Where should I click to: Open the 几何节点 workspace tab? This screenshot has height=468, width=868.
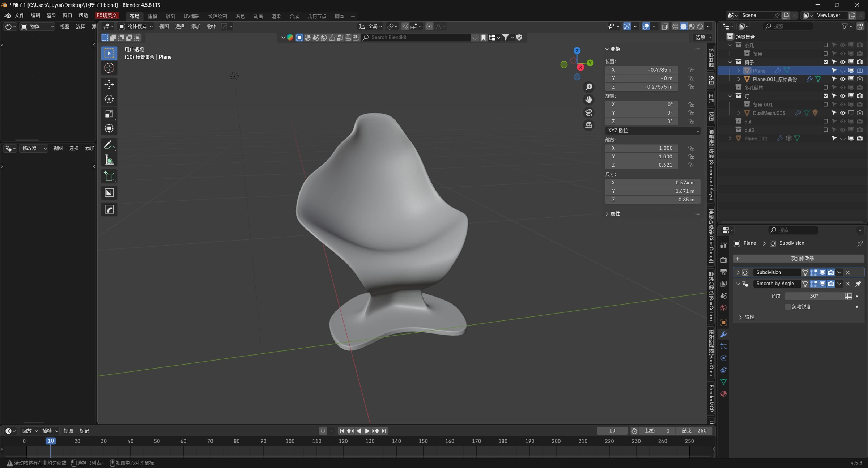tap(317, 16)
